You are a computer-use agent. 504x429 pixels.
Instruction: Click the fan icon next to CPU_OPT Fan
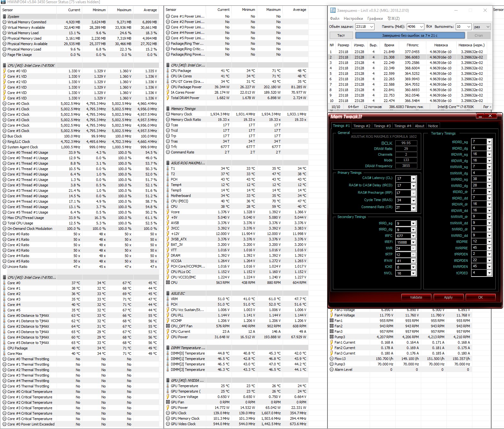click(x=168, y=326)
